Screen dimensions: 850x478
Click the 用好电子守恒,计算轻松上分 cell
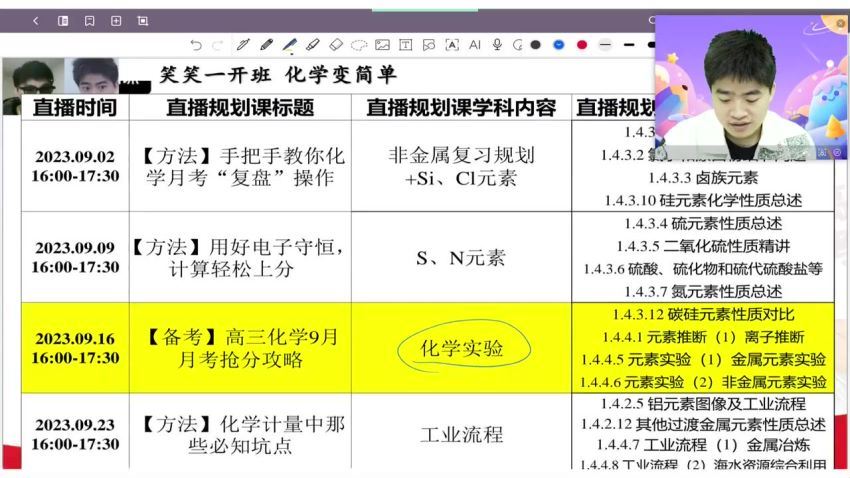coord(240,257)
